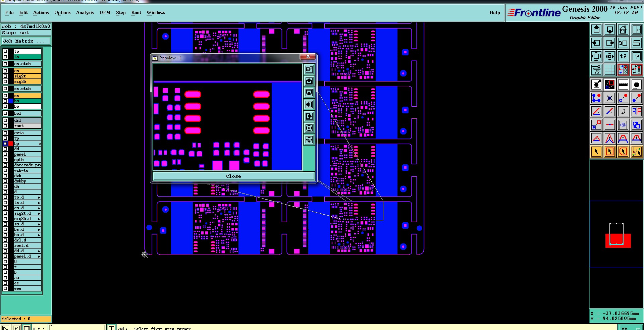Click the blue color swatch beside bs layer

click(x=11, y=101)
